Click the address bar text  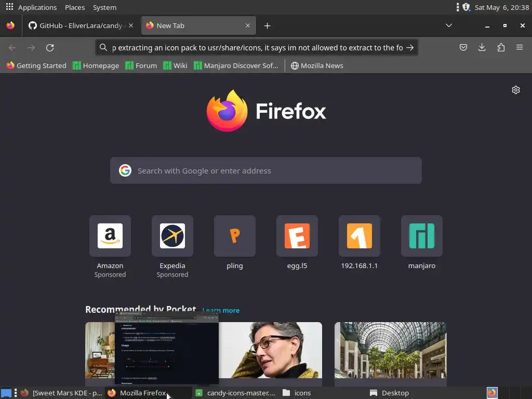[x=257, y=48]
